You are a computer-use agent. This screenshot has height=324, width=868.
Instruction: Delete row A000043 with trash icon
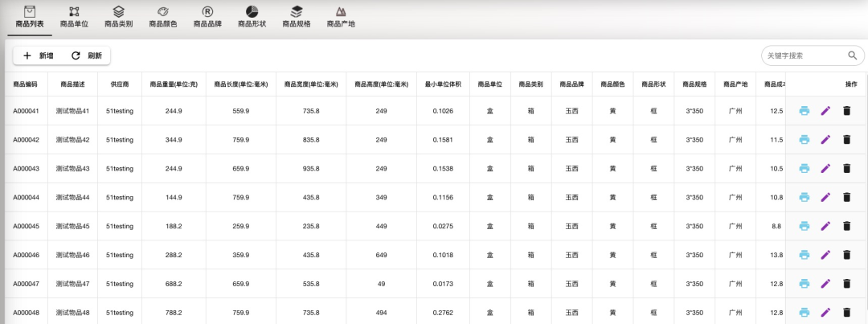click(x=846, y=168)
